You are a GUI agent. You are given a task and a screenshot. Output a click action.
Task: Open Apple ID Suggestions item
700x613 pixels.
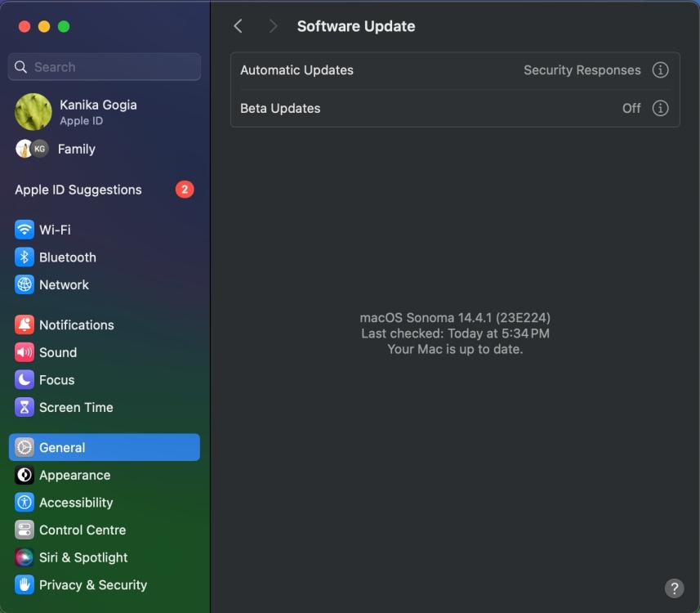[x=104, y=190]
